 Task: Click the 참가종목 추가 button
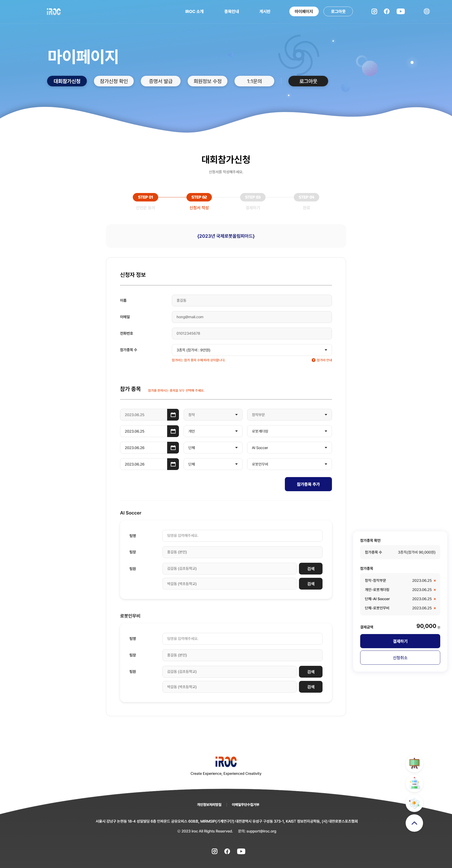[x=308, y=484]
